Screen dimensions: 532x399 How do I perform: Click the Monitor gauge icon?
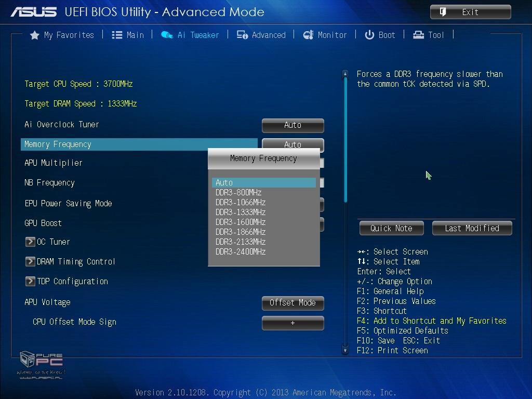308,35
